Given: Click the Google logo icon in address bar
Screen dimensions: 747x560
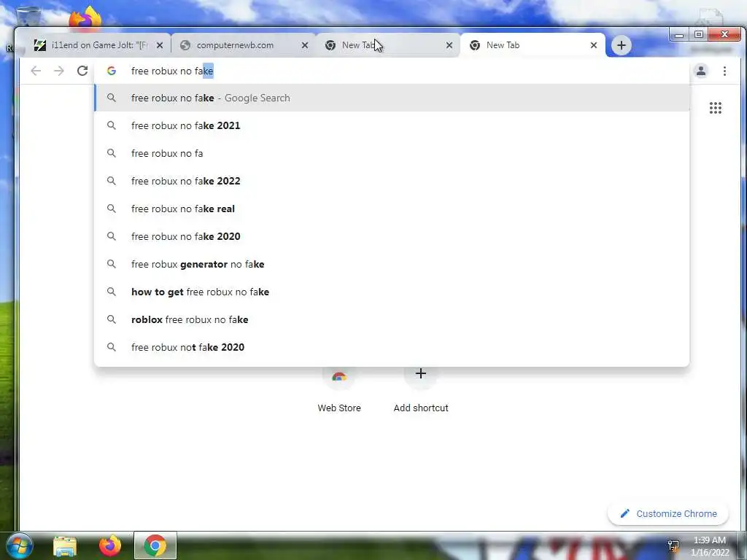Looking at the screenshot, I should click(112, 71).
